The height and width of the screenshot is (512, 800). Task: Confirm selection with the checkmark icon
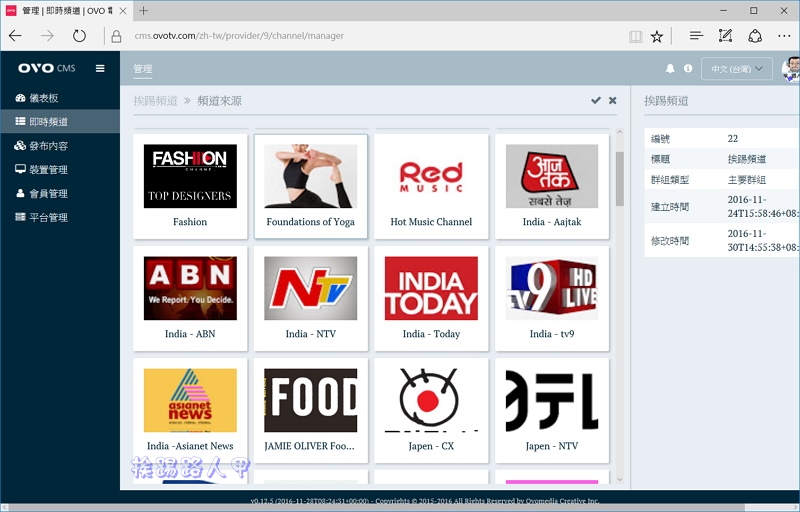pyautogui.click(x=595, y=100)
